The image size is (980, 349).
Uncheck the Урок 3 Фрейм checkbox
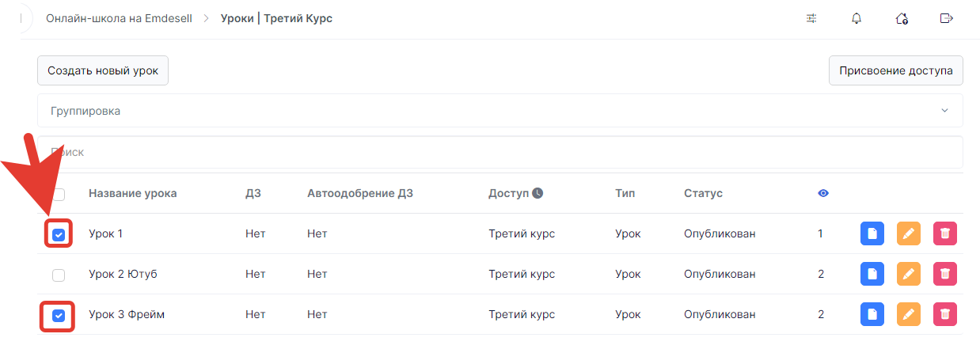pos(59,315)
